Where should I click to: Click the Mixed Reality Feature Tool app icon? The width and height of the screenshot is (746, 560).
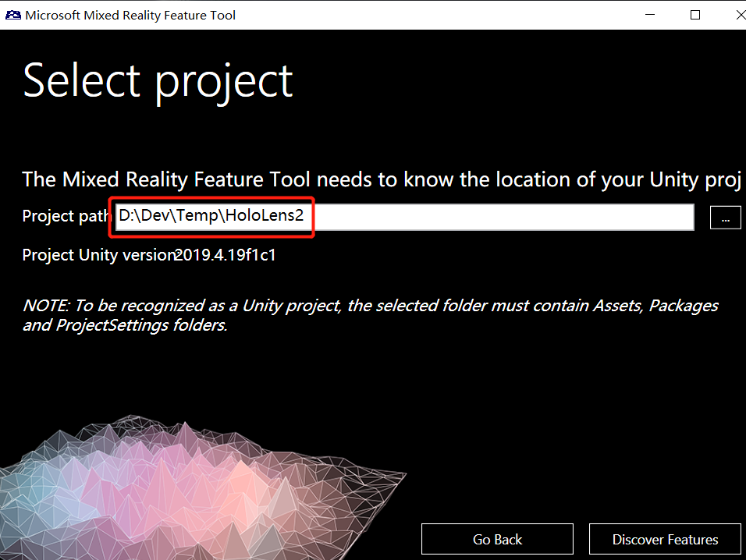click(13, 15)
